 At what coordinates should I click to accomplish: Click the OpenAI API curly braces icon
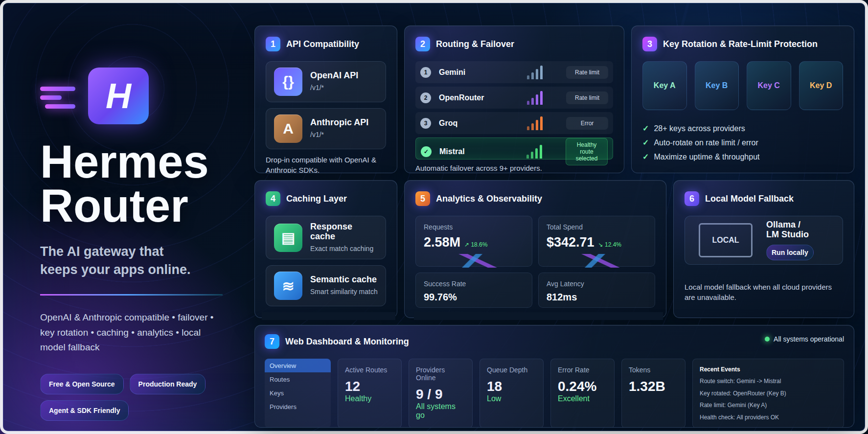pyautogui.click(x=288, y=82)
